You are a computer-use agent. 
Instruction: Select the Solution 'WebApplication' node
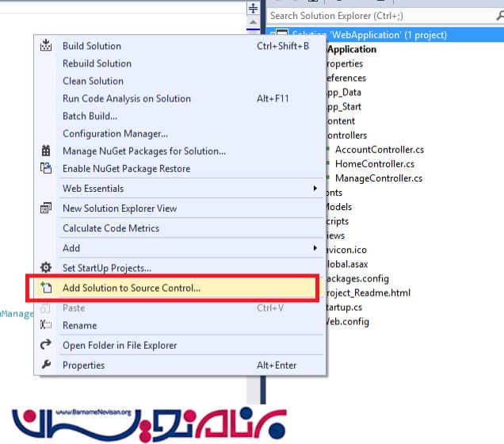385,35
